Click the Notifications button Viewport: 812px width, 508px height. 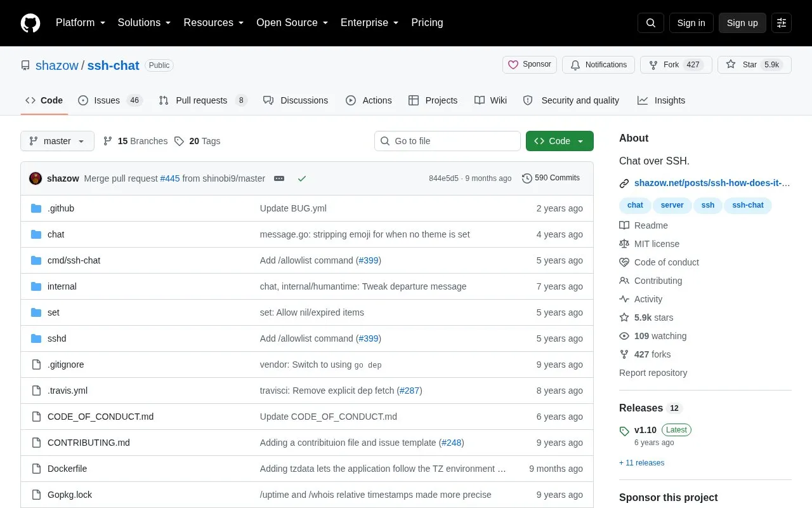598,65
